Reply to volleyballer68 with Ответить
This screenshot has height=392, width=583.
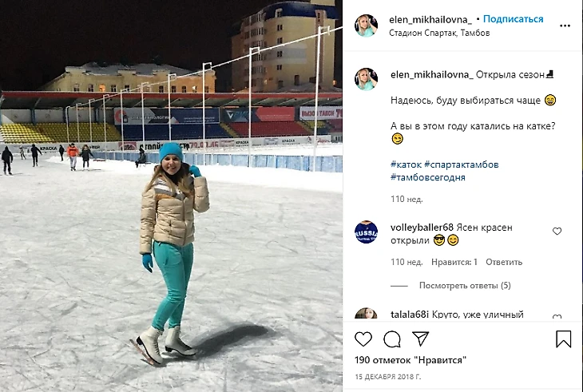504,262
